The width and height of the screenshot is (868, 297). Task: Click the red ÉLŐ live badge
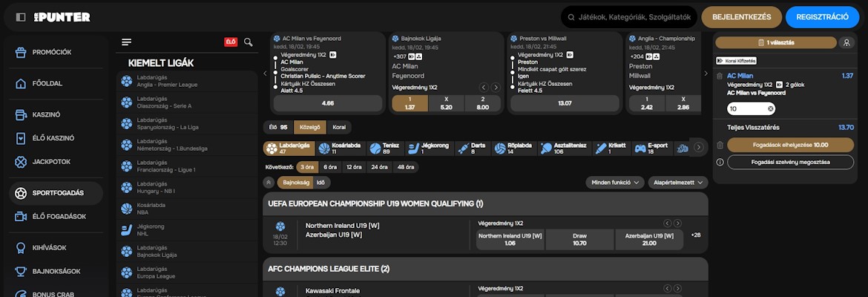point(231,42)
